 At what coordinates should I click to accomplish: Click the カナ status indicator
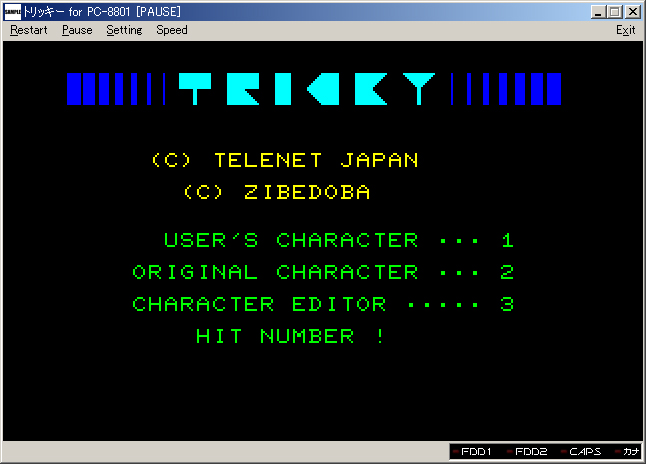[627, 452]
